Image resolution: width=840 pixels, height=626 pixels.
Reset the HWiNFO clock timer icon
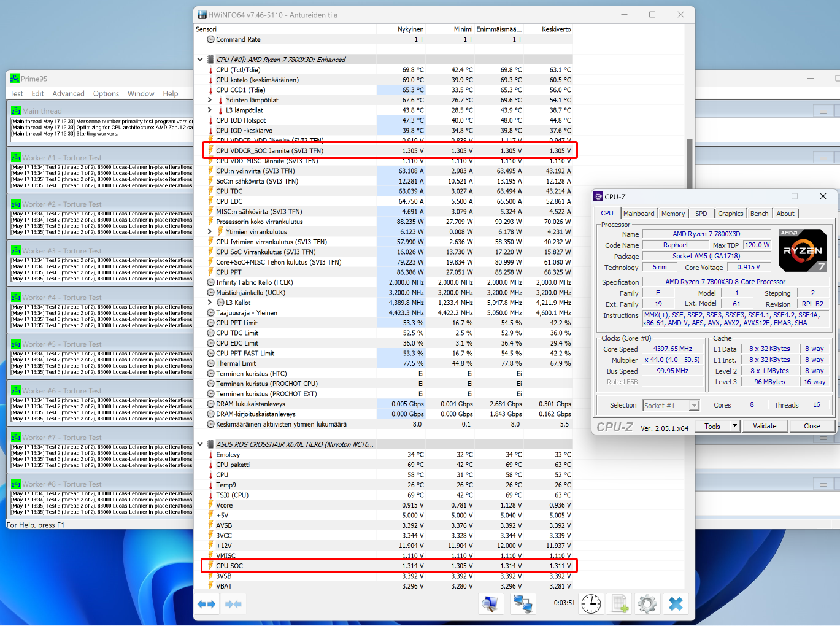(x=591, y=605)
